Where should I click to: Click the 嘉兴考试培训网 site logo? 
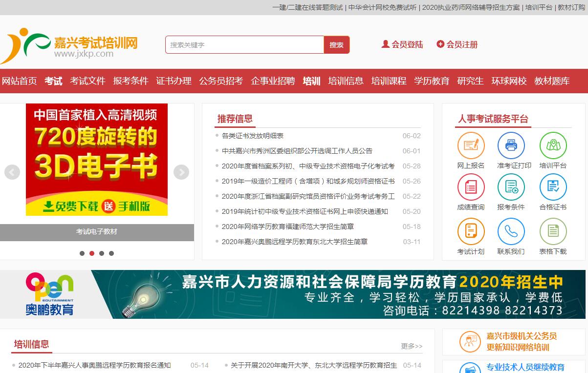69,45
